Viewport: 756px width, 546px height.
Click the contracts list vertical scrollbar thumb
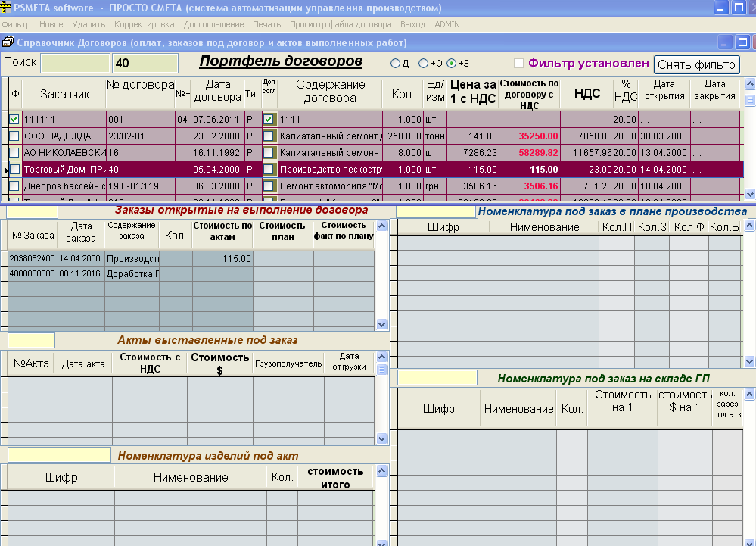tap(750, 99)
